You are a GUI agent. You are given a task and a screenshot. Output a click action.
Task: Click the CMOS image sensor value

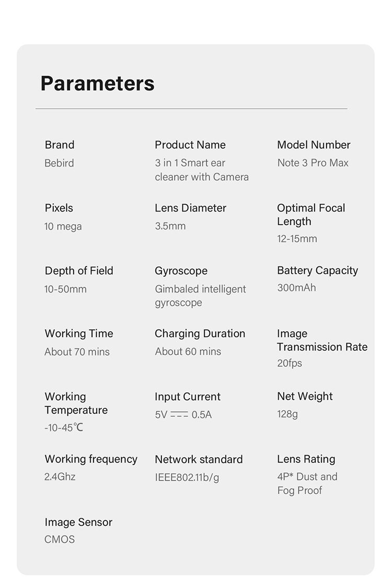(x=60, y=539)
